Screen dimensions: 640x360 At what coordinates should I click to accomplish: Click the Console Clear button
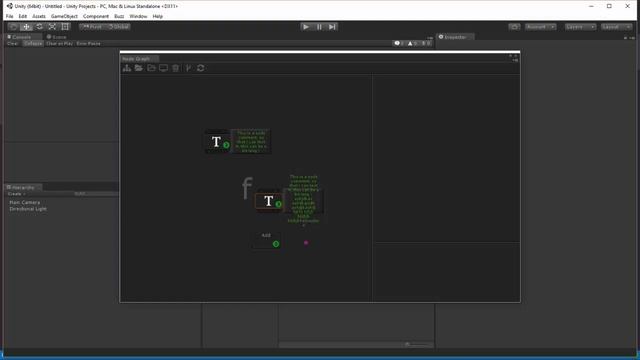pyautogui.click(x=12, y=43)
